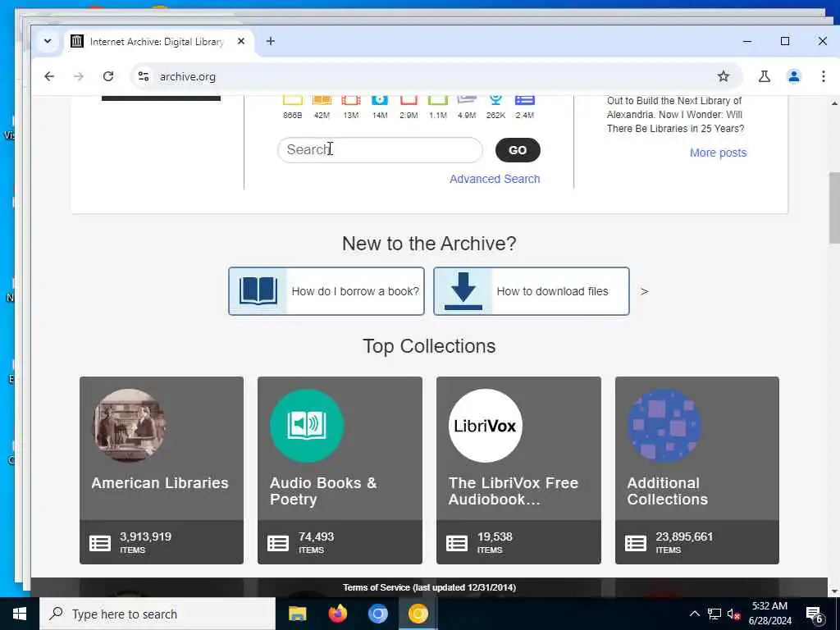Go back to the previous page
Viewport: 840px width, 630px height.
[x=49, y=76]
